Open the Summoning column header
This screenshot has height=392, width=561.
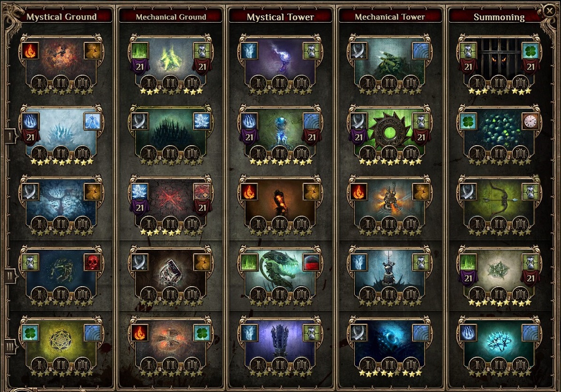coord(499,17)
